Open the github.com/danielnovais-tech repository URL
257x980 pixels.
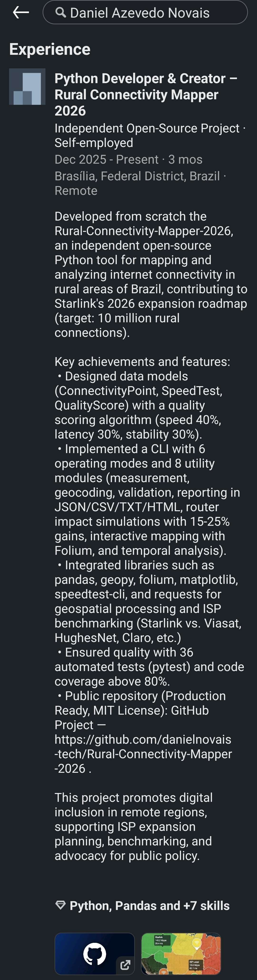click(x=143, y=754)
